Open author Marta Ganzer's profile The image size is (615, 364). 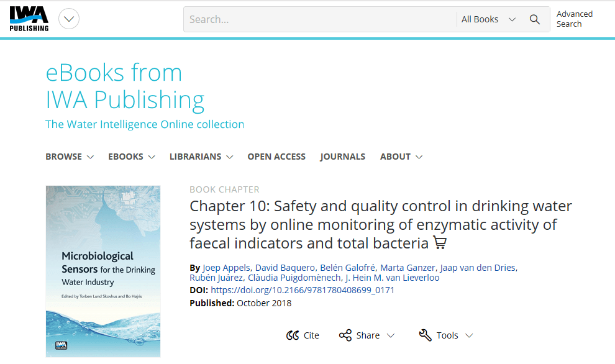click(x=408, y=268)
